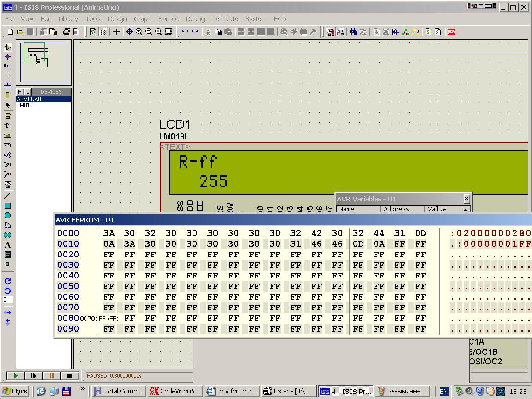
Task: Select LM018L in the devices list
Action: point(26,105)
